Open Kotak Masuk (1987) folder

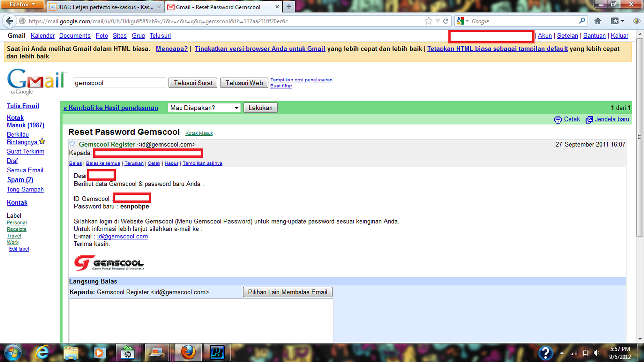25,121
